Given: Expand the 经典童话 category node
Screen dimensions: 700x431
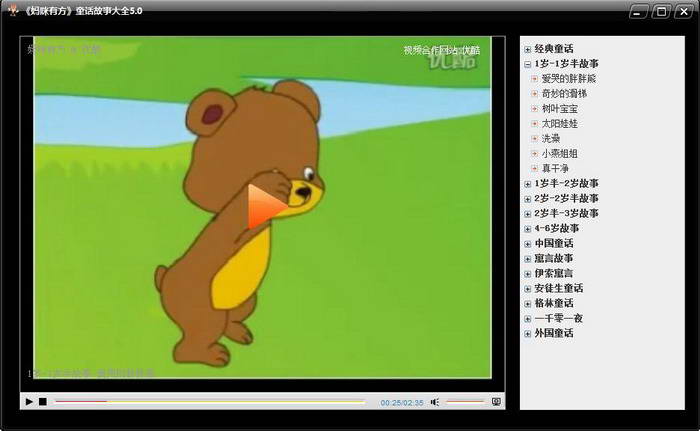Looking at the screenshot, I should [527, 49].
